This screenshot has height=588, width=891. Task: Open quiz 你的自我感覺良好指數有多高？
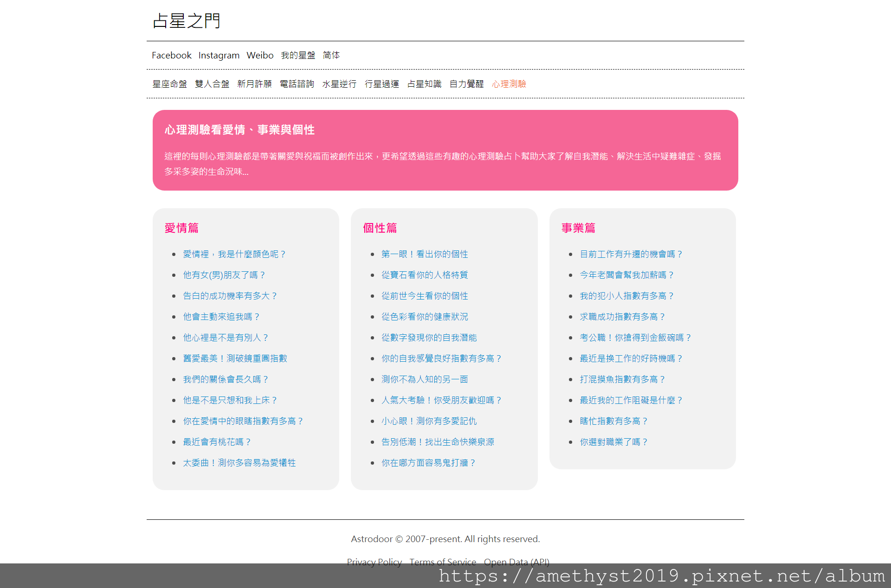tap(442, 358)
